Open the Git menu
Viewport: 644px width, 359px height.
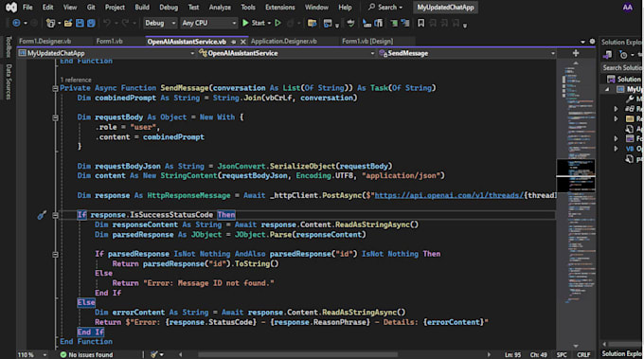tap(91, 7)
